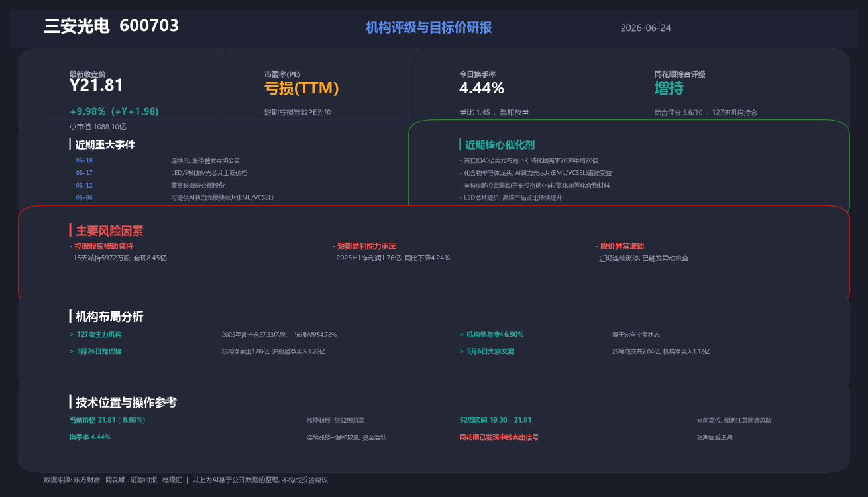Click the green 换手率 4.44% line
This screenshot has width=868, height=497.
[x=89, y=437]
